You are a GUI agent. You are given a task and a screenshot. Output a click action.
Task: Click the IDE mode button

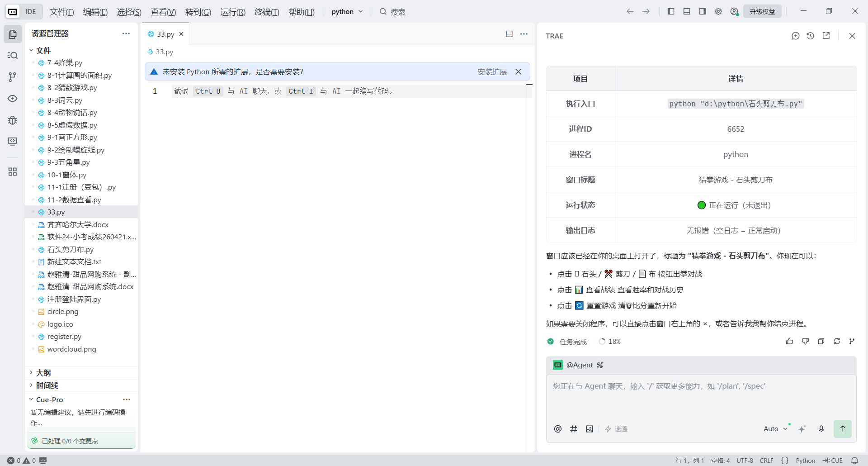pos(24,12)
